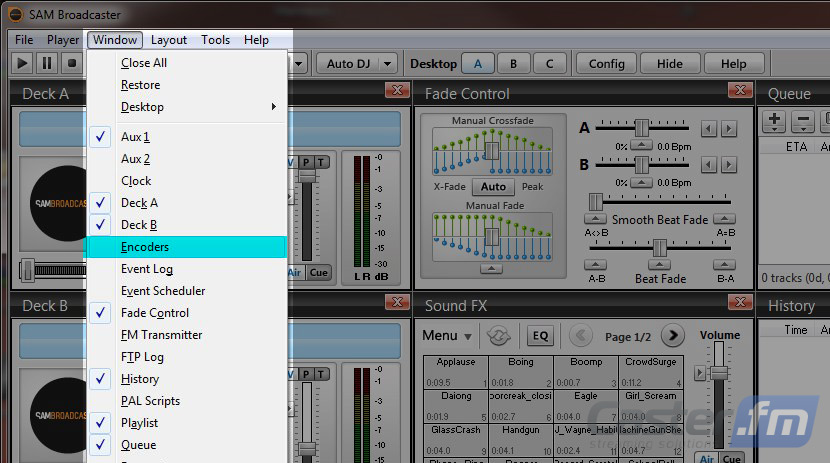Click the Manual Crossfade graph
830x463 pixels.
[x=492, y=151]
